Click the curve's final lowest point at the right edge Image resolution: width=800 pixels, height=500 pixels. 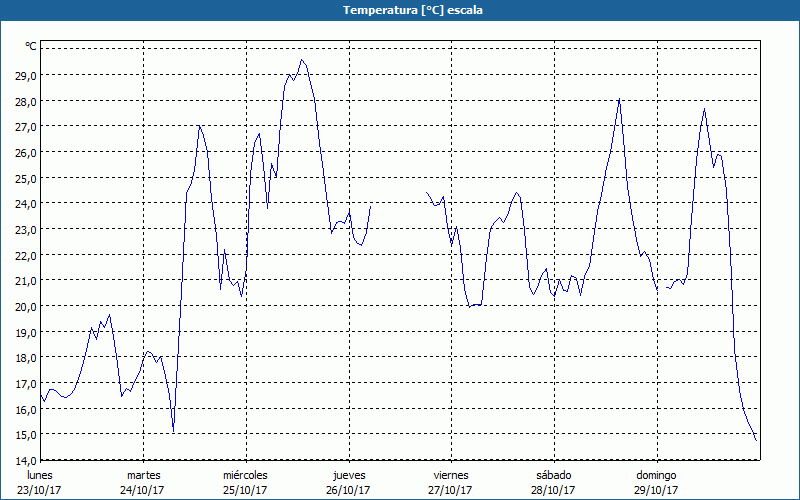point(756,440)
